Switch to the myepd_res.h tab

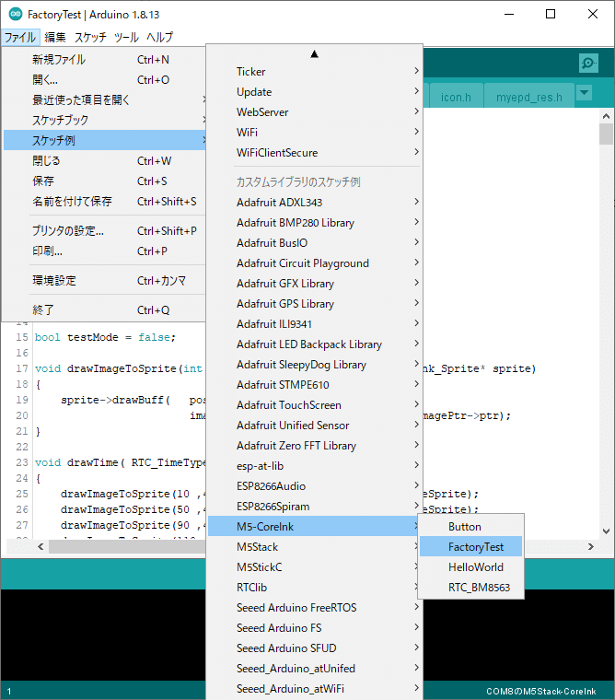tap(528, 97)
